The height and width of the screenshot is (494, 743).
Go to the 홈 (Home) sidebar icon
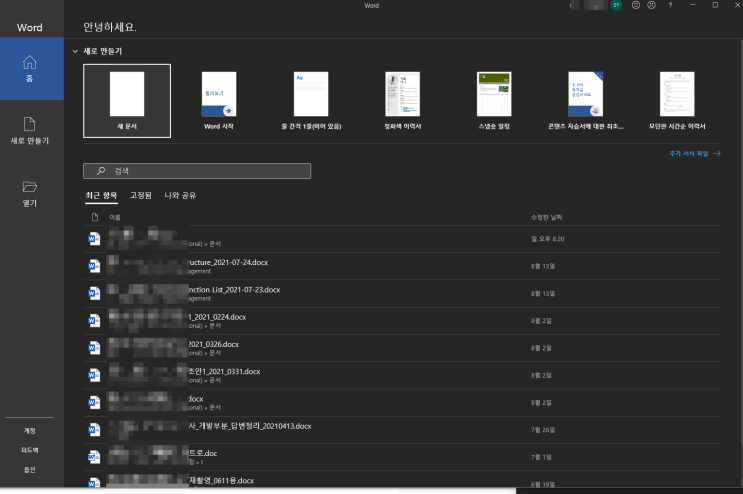[29, 69]
